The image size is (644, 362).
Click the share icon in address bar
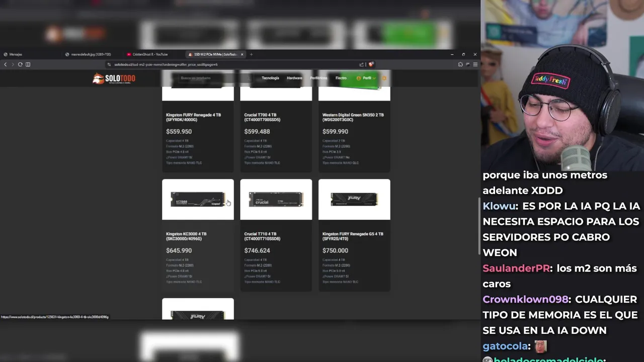click(x=361, y=64)
